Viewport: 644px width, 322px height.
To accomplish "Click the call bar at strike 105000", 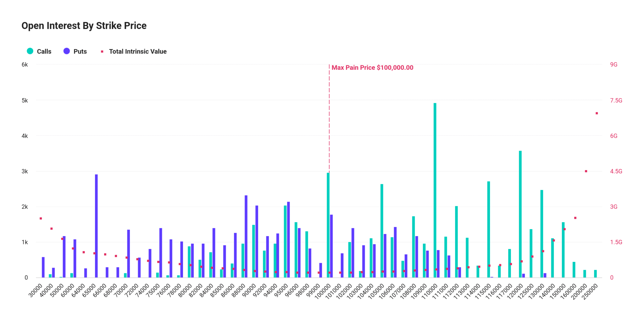I will click(382, 231).
